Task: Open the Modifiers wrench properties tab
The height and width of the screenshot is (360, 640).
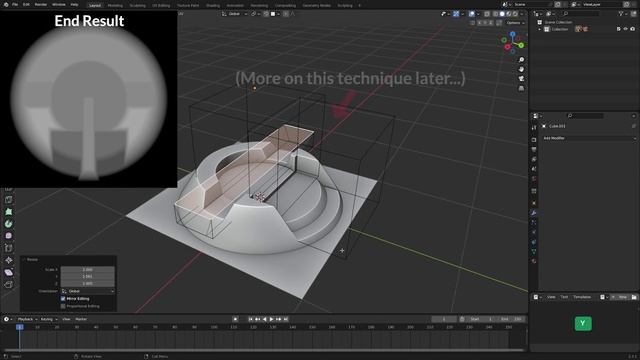Action: click(534, 213)
